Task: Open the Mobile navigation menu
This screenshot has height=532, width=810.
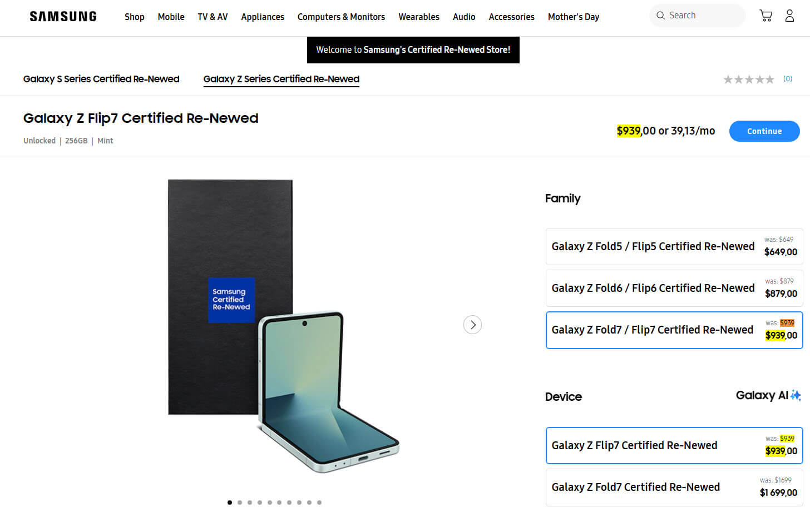Action: click(171, 17)
